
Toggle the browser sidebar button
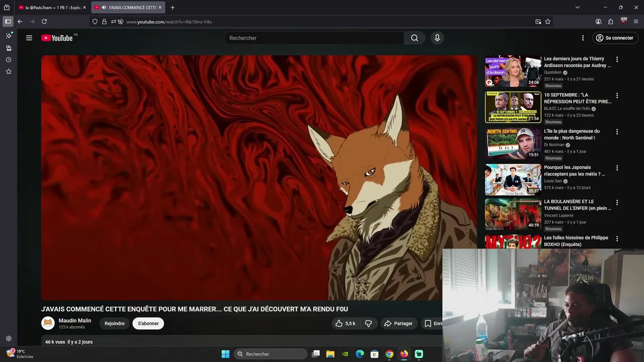8,22
